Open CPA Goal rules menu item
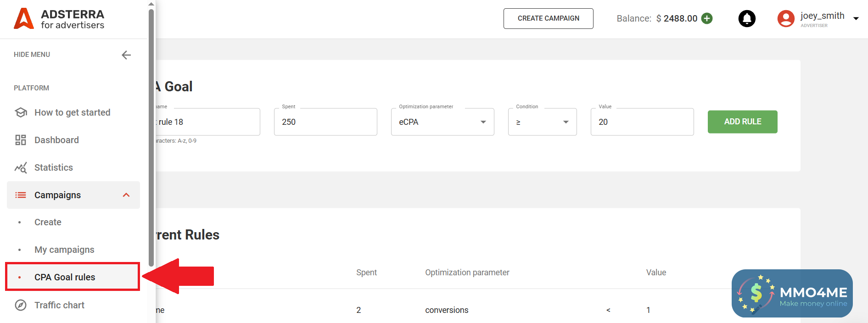 tap(65, 277)
